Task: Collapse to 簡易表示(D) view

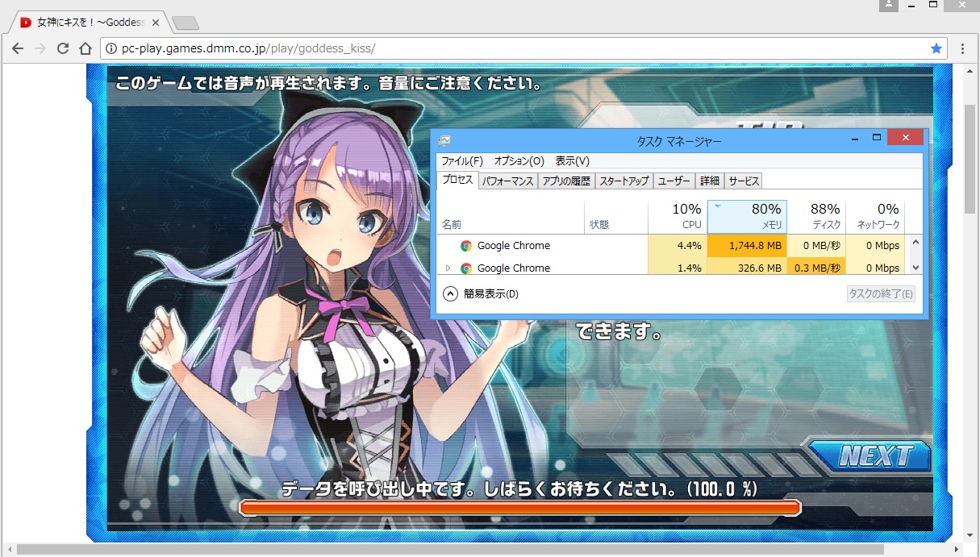Action: click(481, 294)
